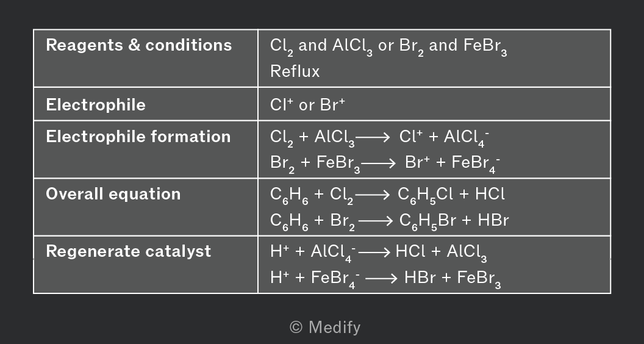Image resolution: width=644 pixels, height=344 pixels.
Task: Select the Br2 + FeBr3 formation equation
Action: pos(385,163)
